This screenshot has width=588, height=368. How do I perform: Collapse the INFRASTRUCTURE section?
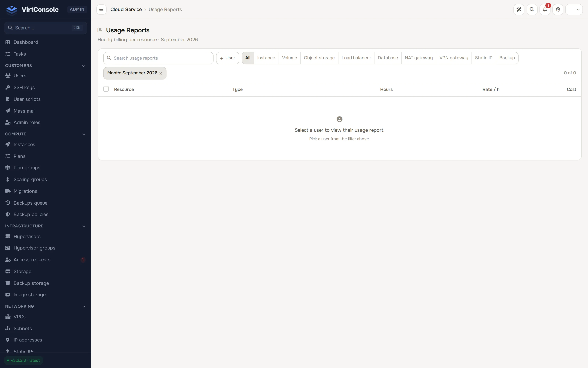point(84,226)
